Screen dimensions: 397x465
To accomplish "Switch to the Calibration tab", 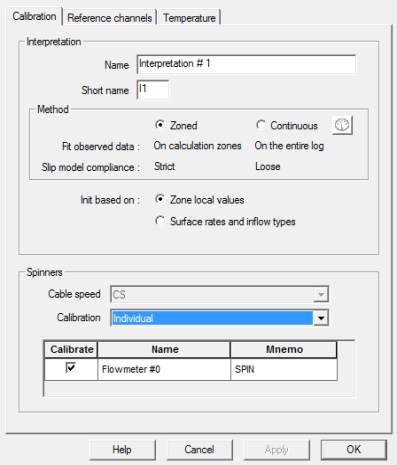I will coord(34,16).
